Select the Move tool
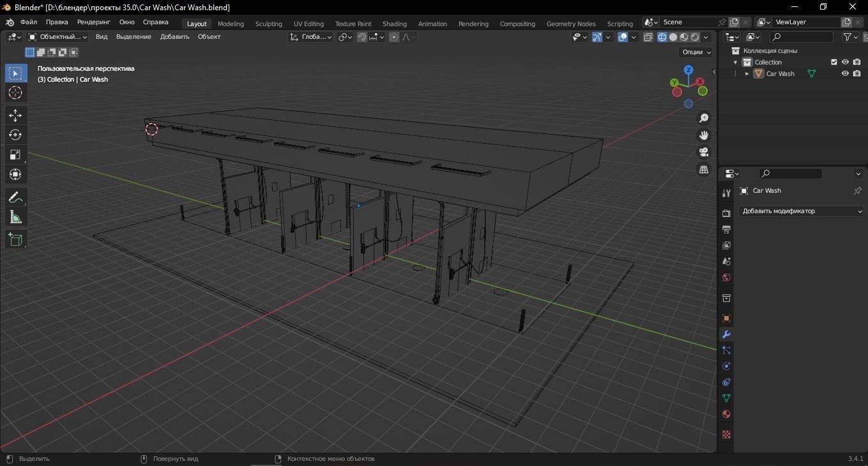The width and height of the screenshot is (868, 466). tap(15, 115)
